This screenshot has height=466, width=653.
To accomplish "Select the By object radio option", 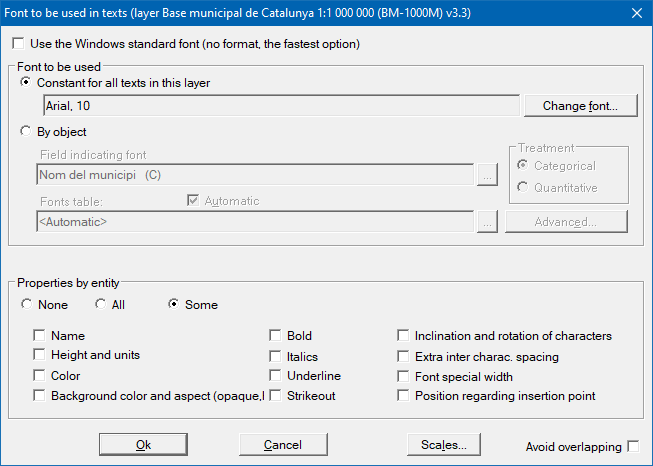I will pos(26,131).
